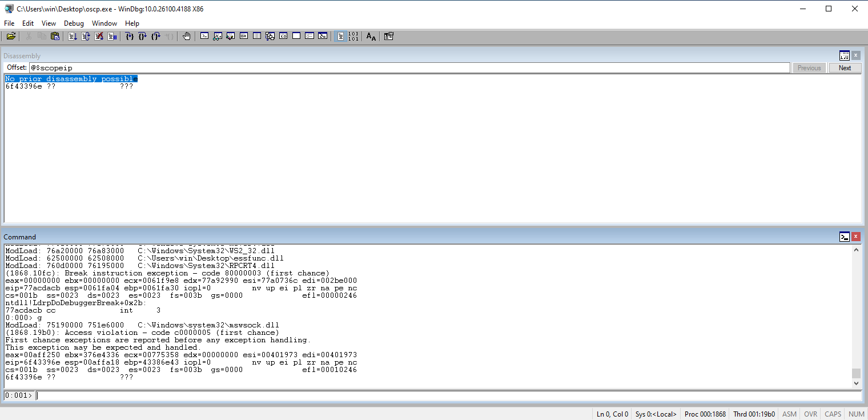
Task: Click the Stop Debugging toolbar icon
Action: [99, 36]
